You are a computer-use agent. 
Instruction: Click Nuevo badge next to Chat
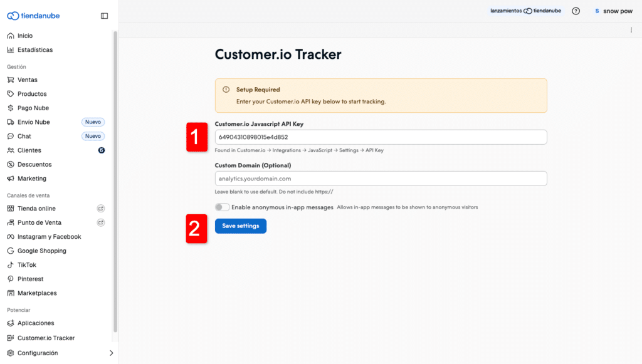(93, 136)
